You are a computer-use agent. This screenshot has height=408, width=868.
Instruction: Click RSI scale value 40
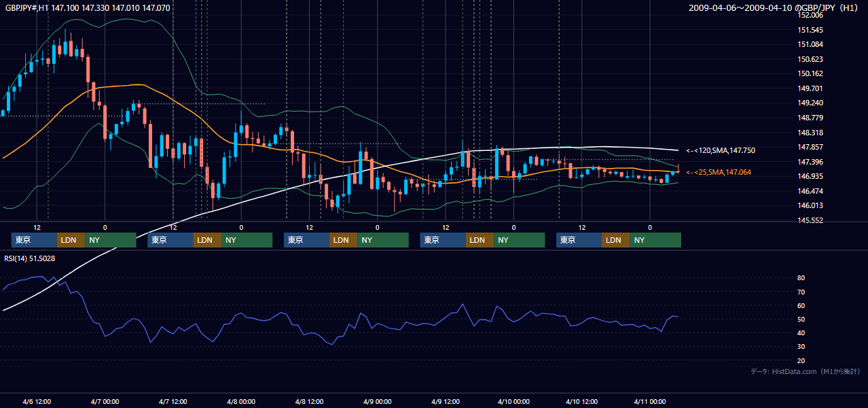801,333
